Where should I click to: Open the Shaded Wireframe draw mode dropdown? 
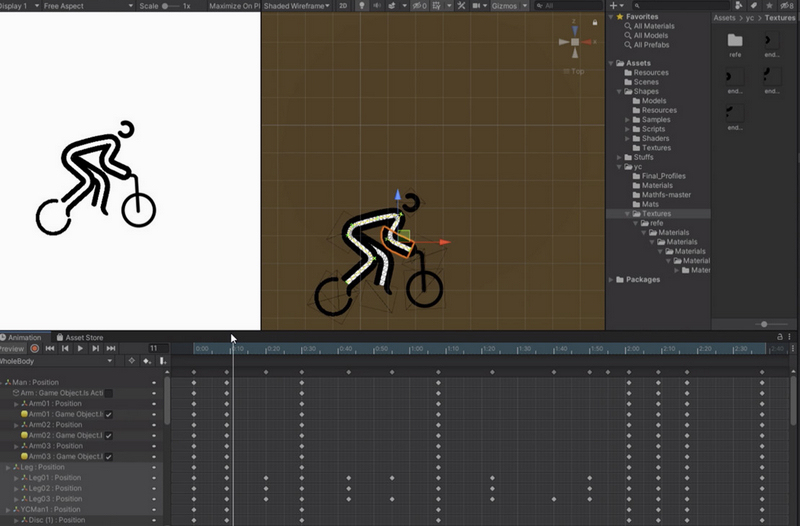coord(297,5)
